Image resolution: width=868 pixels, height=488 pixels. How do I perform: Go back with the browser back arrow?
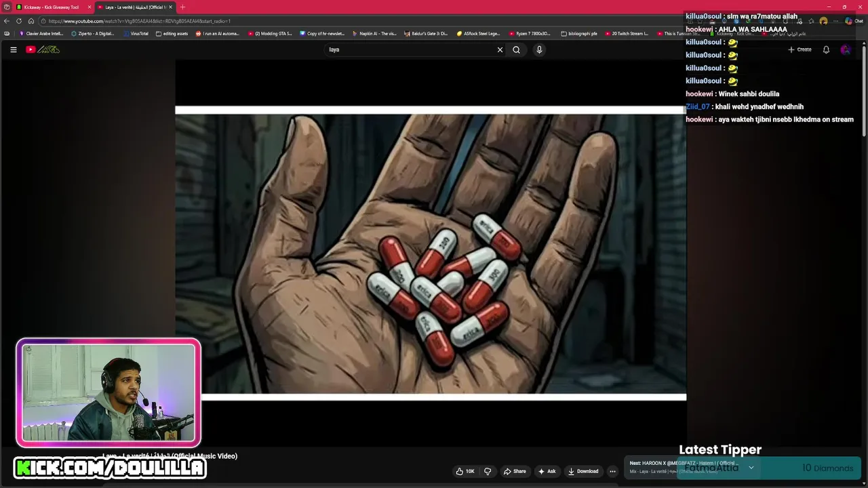click(7, 21)
